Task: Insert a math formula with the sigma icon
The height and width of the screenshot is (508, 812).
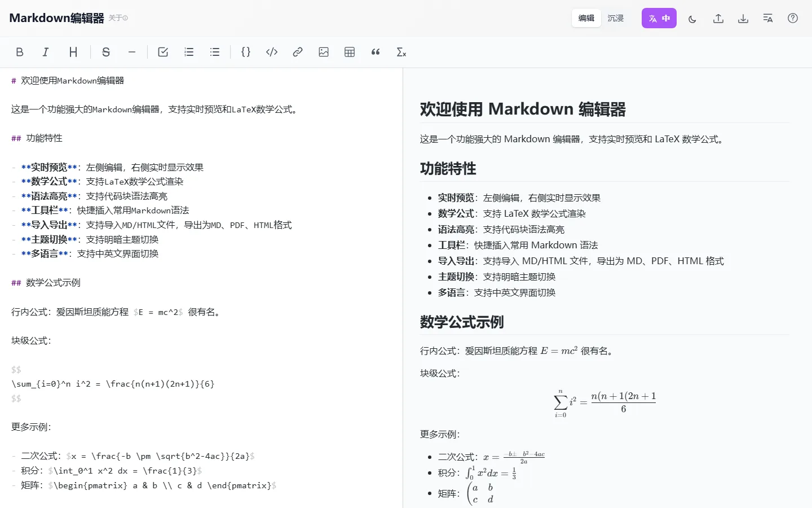Action: 401,52
